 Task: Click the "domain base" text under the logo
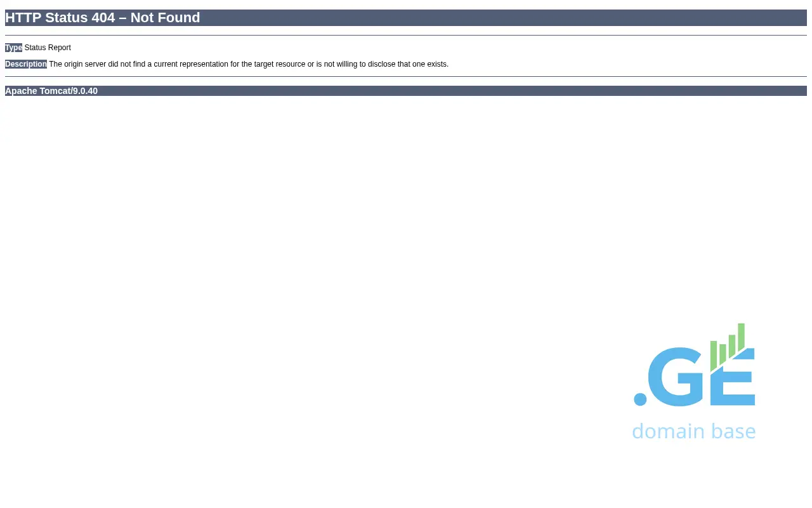[x=693, y=431]
